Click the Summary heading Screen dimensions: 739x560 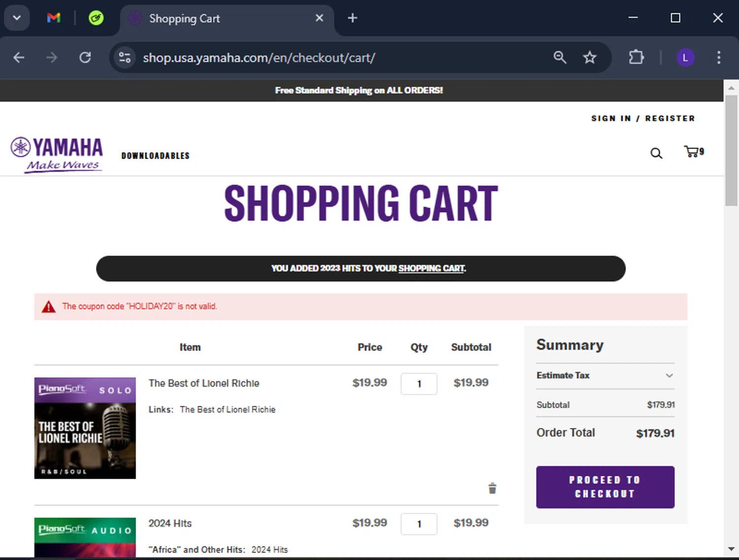coord(570,345)
